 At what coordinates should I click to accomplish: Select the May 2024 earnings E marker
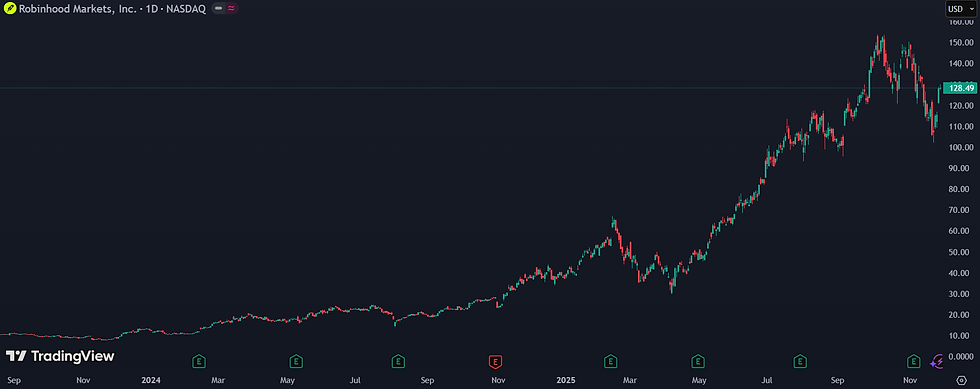(296, 361)
